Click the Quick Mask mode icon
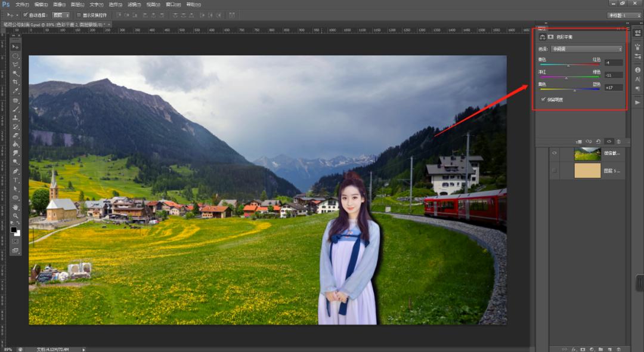 (x=16, y=242)
